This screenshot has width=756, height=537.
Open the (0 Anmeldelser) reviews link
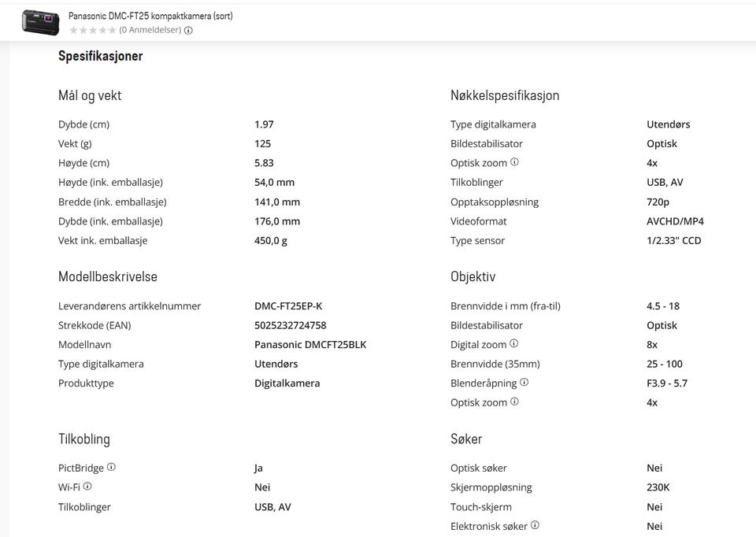click(150, 30)
